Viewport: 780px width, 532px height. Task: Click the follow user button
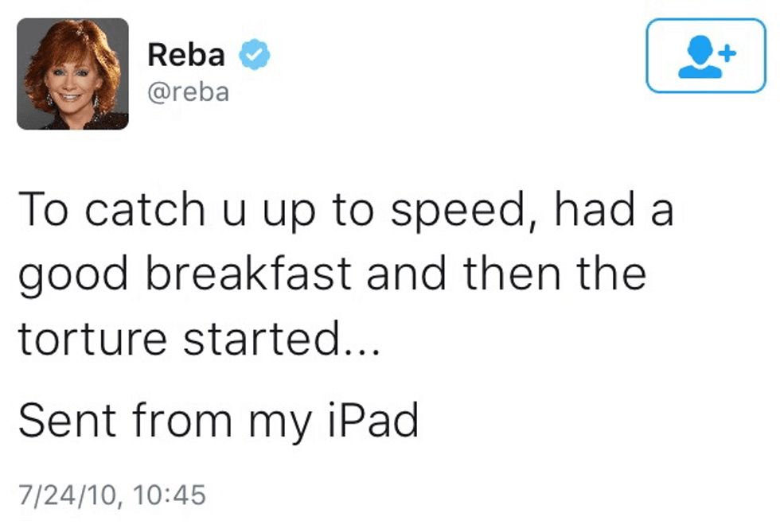click(x=705, y=56)
